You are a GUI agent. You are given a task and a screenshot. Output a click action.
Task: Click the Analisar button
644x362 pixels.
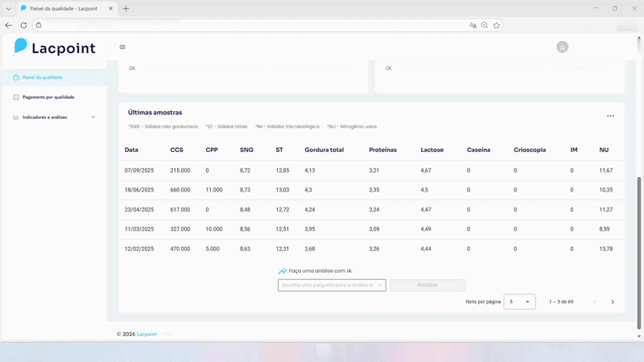point(427,285)
